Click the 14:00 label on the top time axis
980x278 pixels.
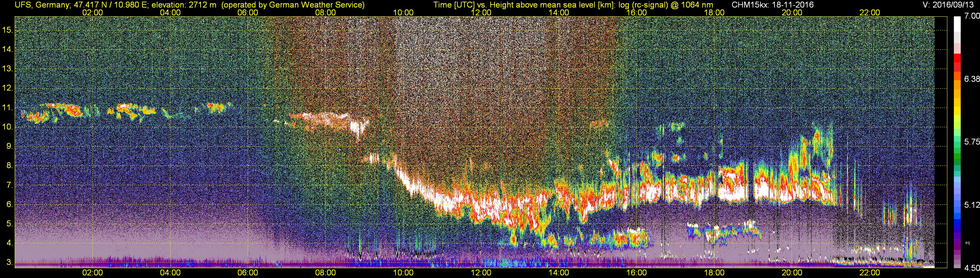pyautogui.click(x=559, y=12)
